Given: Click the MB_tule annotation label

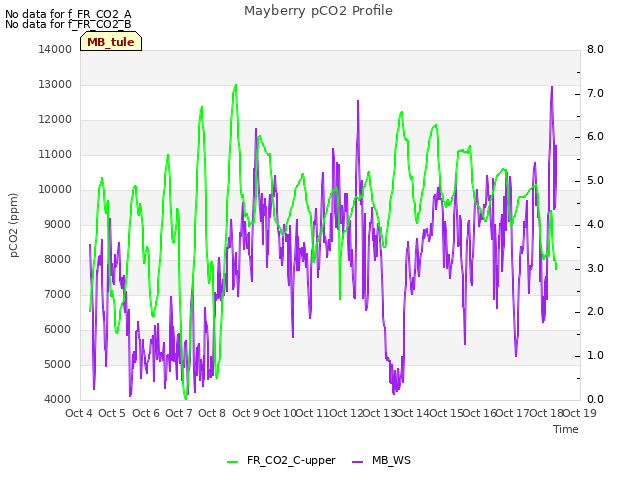Looking at the screenshot, I should point(111,41).
